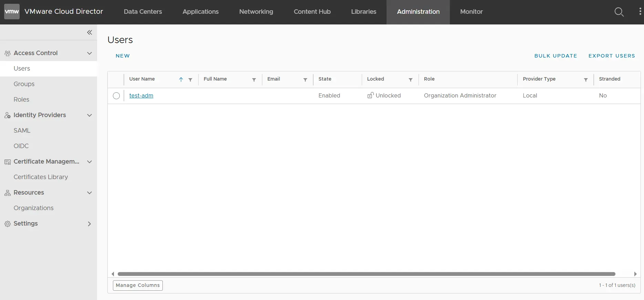
Task: Click the EXPORT USERS button
Action: 612,56
